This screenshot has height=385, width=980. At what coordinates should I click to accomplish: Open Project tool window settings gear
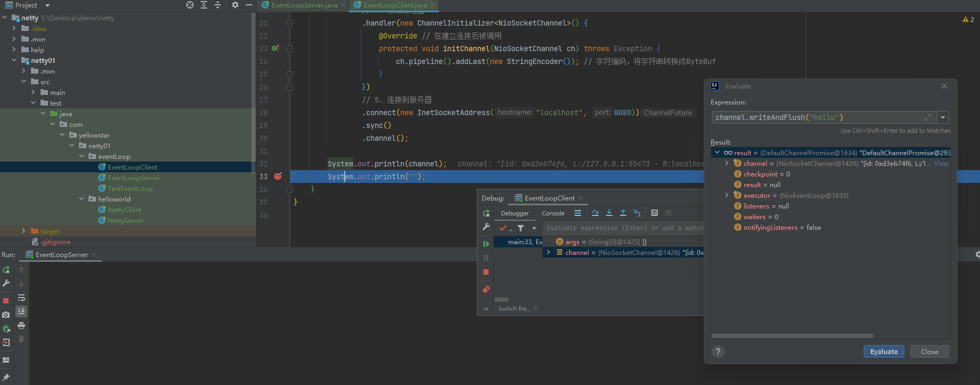point(235,5)
